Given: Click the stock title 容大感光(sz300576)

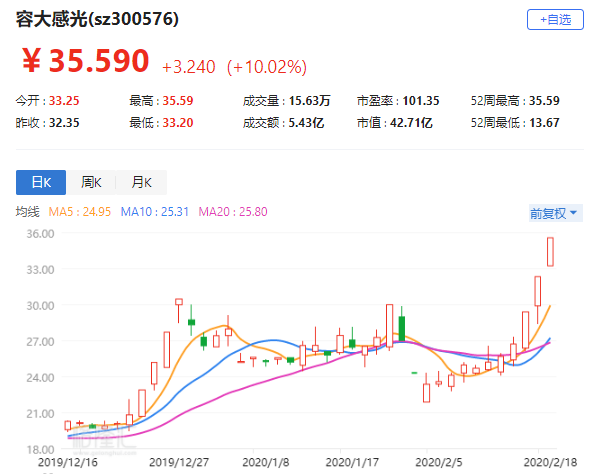Looking at the screenshot, I should (97, 19).
